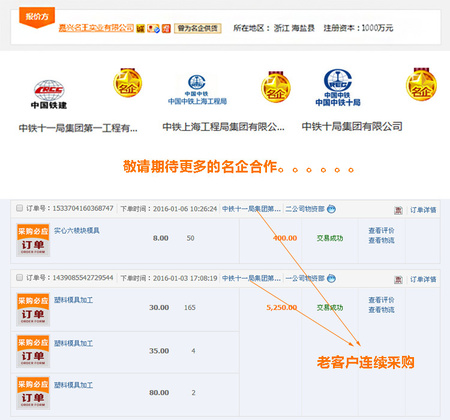
Task: Open buyer 中铁十一局集团第... on the 2016-01-06 order
Action: pyautogui.click(x=251, y=209)
